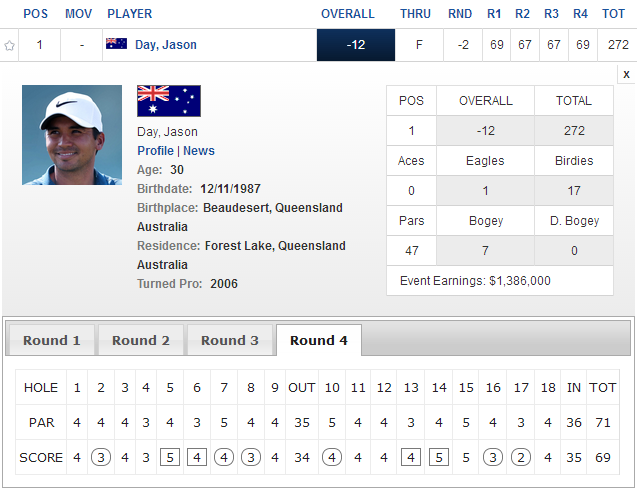637x491 pixels.
Task: Click the circled birdie score on hole 17
Action: coord(520,458)
